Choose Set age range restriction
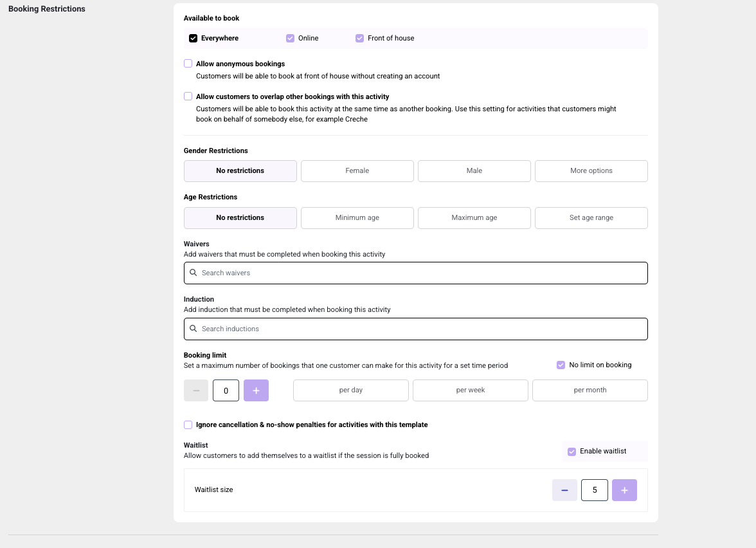756x548 pixels. [x=591, y=217]
